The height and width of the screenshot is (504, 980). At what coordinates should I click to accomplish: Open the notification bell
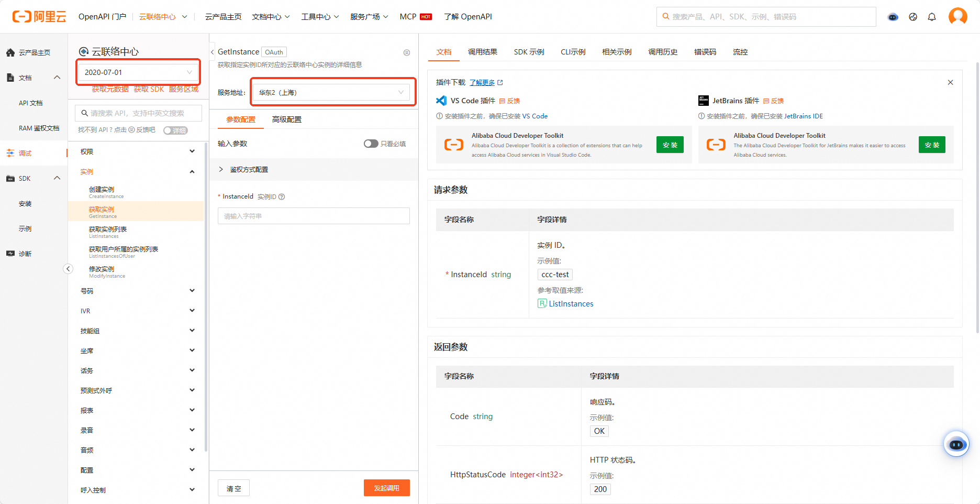click(932, 17)
